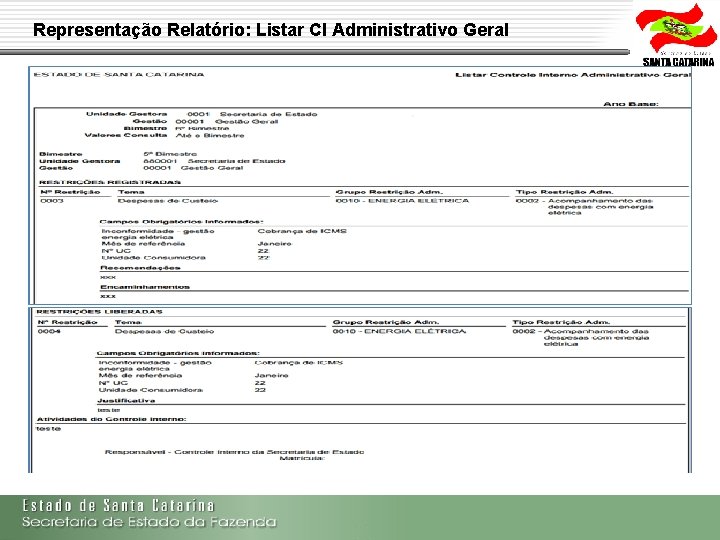Click the 'RESTRIÇÕES REGISTRADAS' section heading
The height and width of the screenshot is (540, 720).
pos(110,182)
